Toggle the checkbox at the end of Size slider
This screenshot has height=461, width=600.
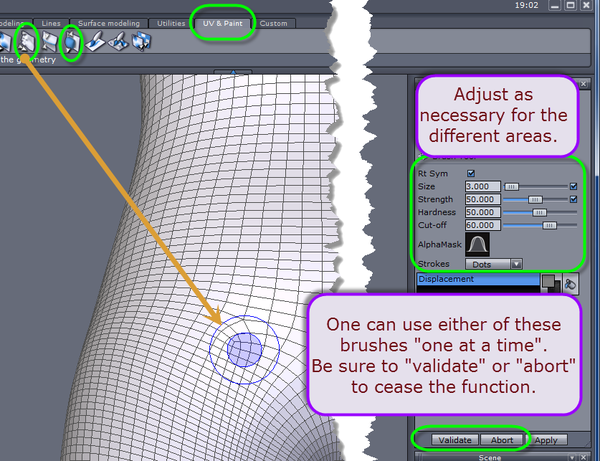[573, 186]
